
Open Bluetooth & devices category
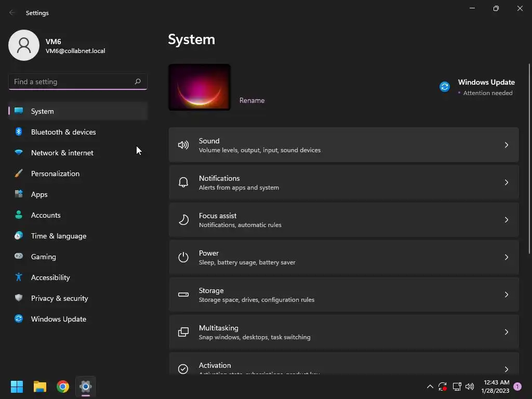coord(78,131)
